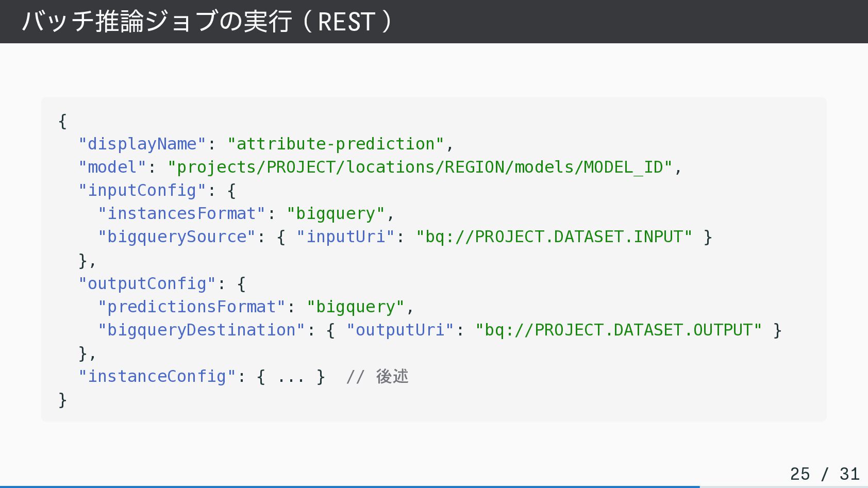Click the "inputConfig" key

click(142, 190)
